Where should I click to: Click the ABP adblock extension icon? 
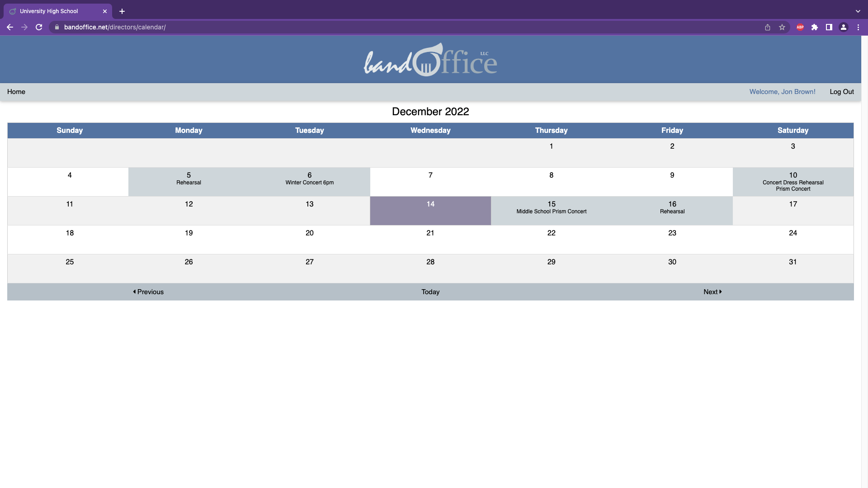[800, 27]
